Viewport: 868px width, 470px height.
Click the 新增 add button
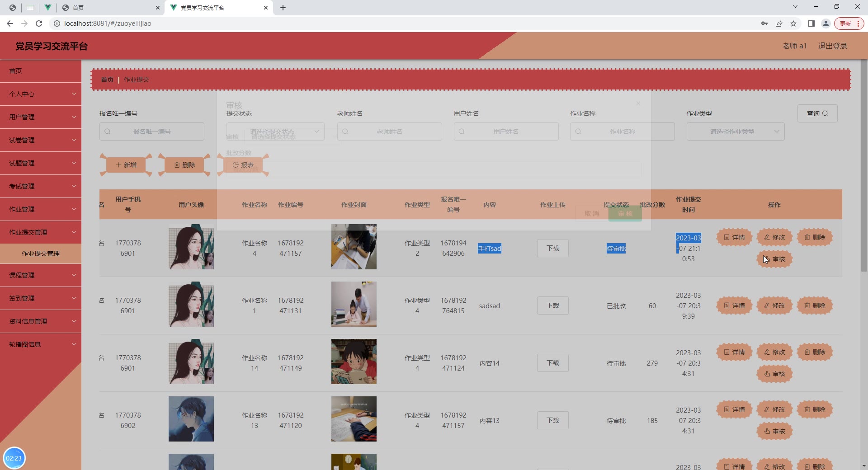(126, 165)
